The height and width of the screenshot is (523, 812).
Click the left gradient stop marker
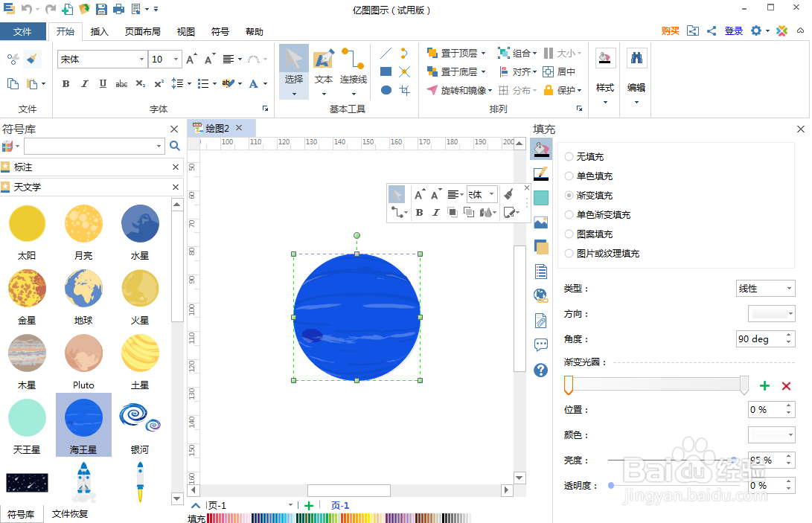[x=569, y=385]
